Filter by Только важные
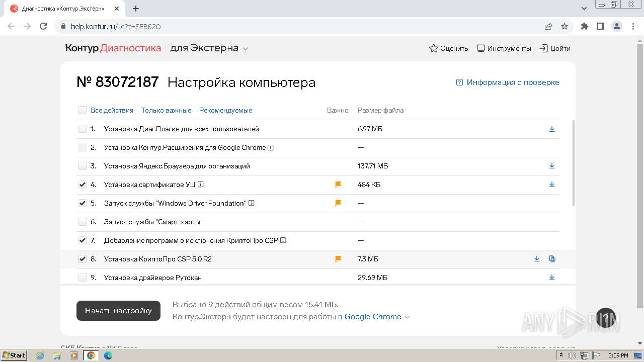 [x=166, y=110]
